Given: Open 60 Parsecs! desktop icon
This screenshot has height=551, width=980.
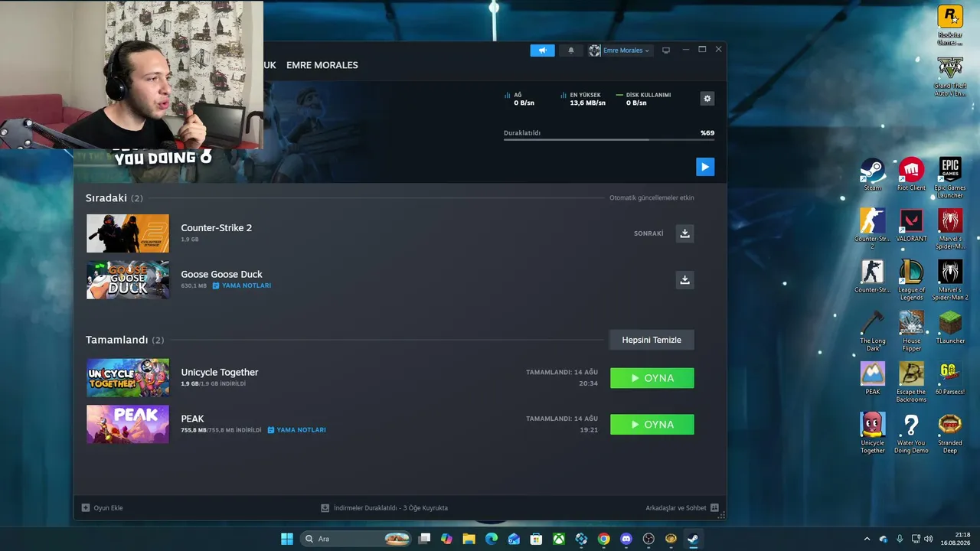Looking at the screenshot, I should click(x=950, y=379).
